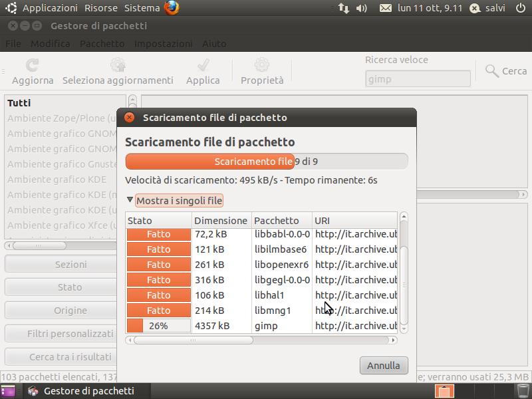Open the trash icon in bottom panel
The image size is (532, 399).
coord(522,391)
